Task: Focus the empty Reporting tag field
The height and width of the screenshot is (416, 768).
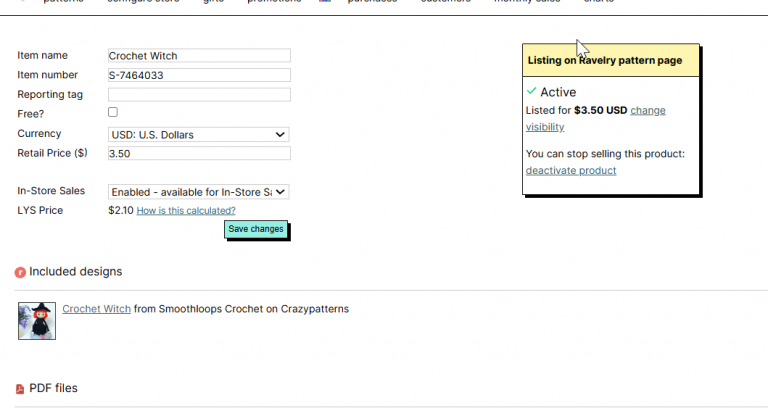Action: [x=199, y=95]
